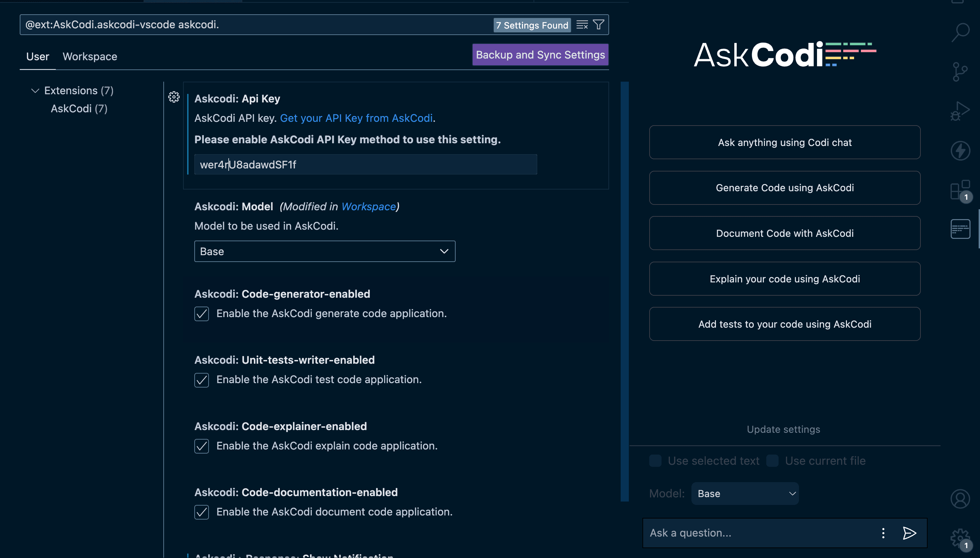980x558 pixels.
Task: Check the Use selected text checkbox
Action: point(655,461)
